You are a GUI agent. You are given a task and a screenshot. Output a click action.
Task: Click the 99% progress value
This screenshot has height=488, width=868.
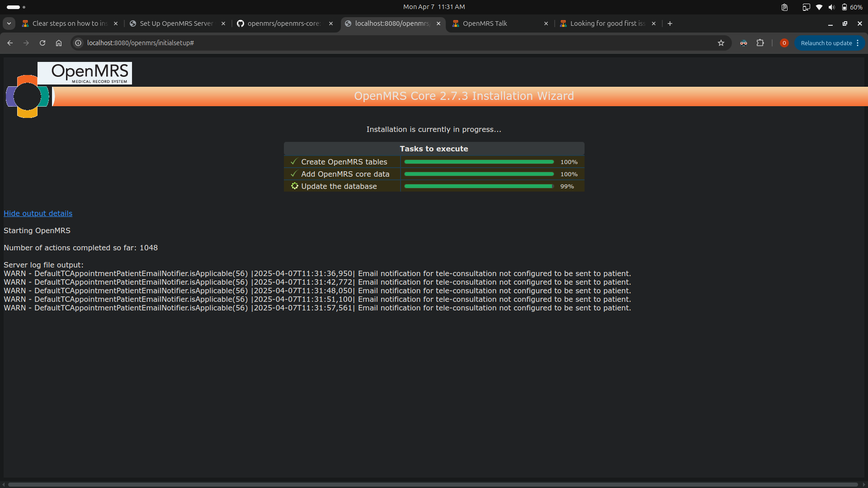click(567, 186)
